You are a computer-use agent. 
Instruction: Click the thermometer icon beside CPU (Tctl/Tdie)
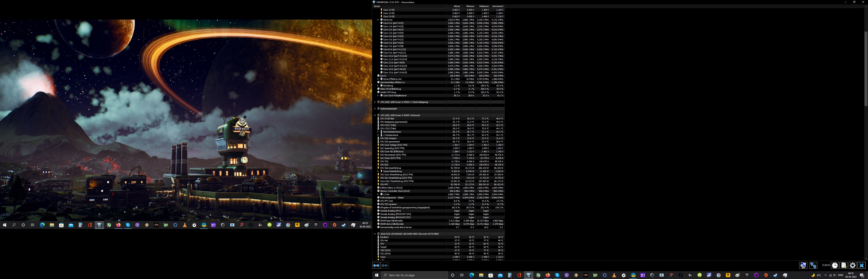click(378, 119)
